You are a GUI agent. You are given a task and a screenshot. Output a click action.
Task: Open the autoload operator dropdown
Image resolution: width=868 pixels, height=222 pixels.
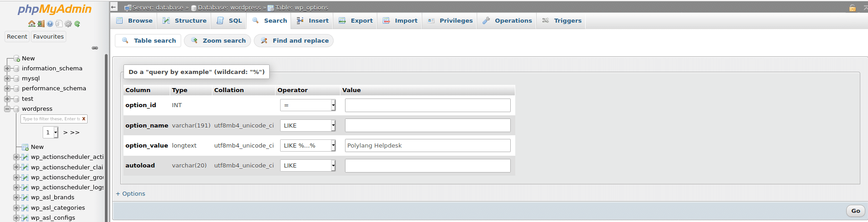[308, 166]
